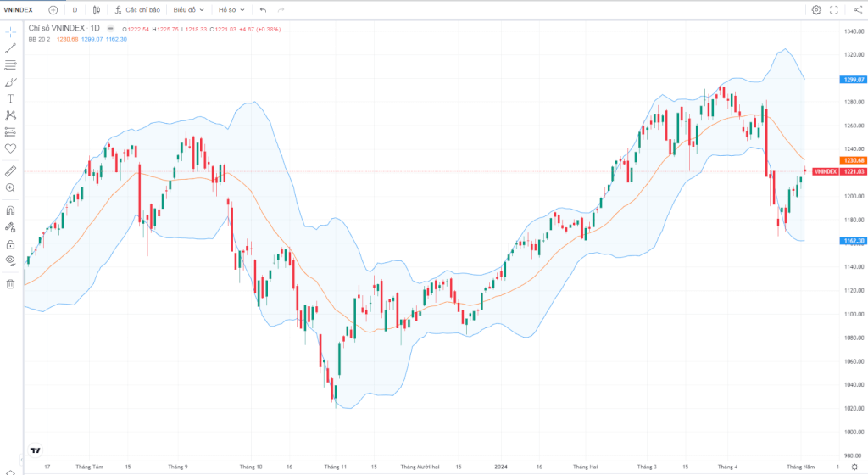Click the red 1221.03 current price label
Image resolution: width=868 pixels, height=475 pixels.
(x=853, y=171)
